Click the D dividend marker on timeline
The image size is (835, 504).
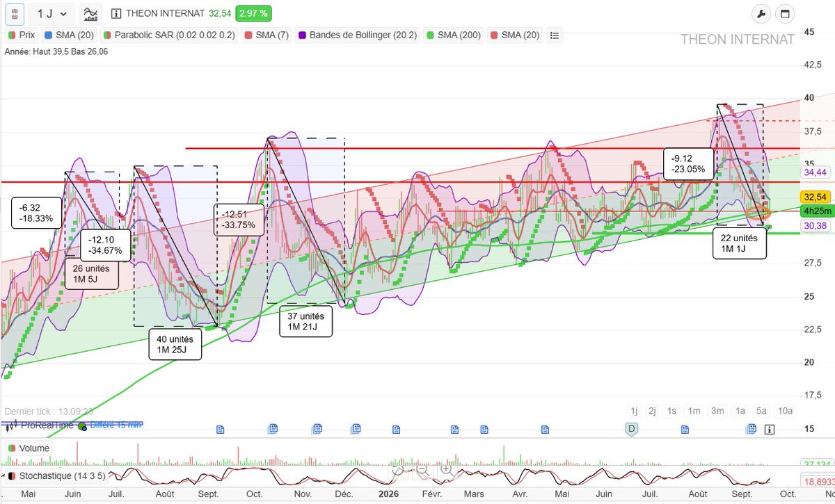(631, 429)
